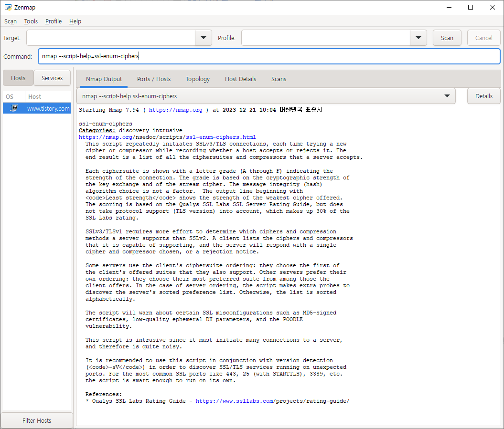Open the Scan menu
Image resolution: width=504 pixels, height=429 pixels.
coord(11,21)
